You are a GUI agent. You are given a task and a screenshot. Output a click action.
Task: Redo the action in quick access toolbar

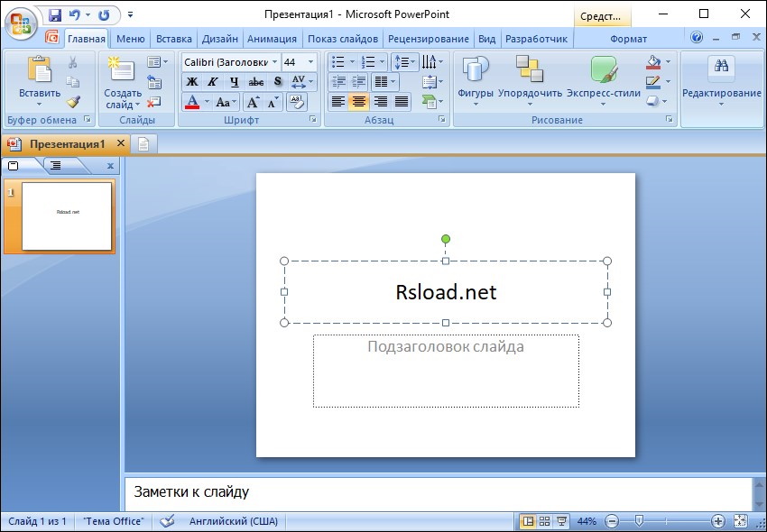pos(104,14)
